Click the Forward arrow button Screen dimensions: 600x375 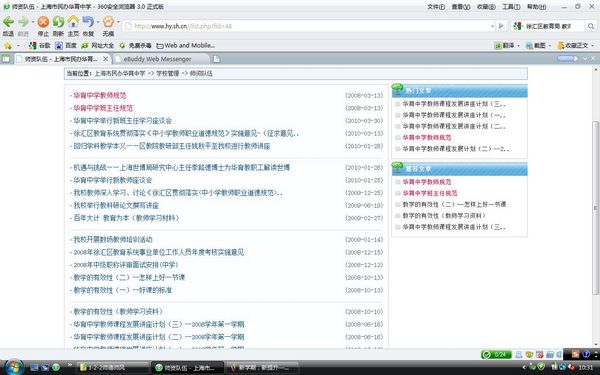(x=23, y=22)
